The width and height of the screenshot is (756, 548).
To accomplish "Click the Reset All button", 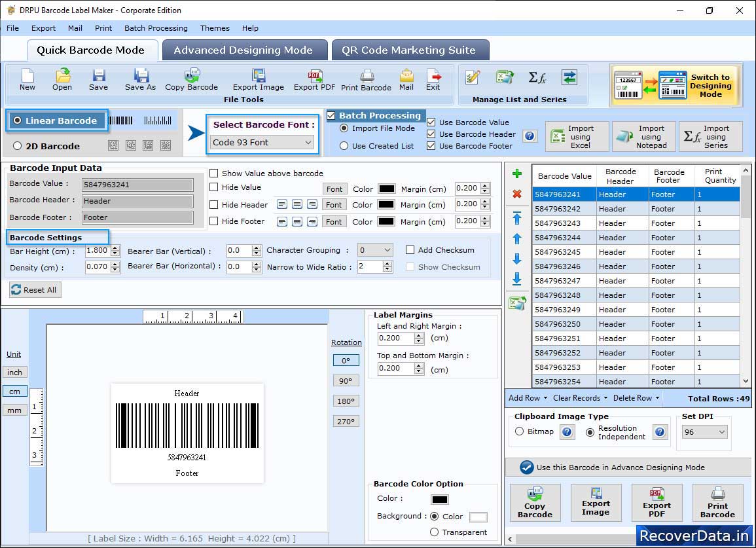I will pos(35,289).
